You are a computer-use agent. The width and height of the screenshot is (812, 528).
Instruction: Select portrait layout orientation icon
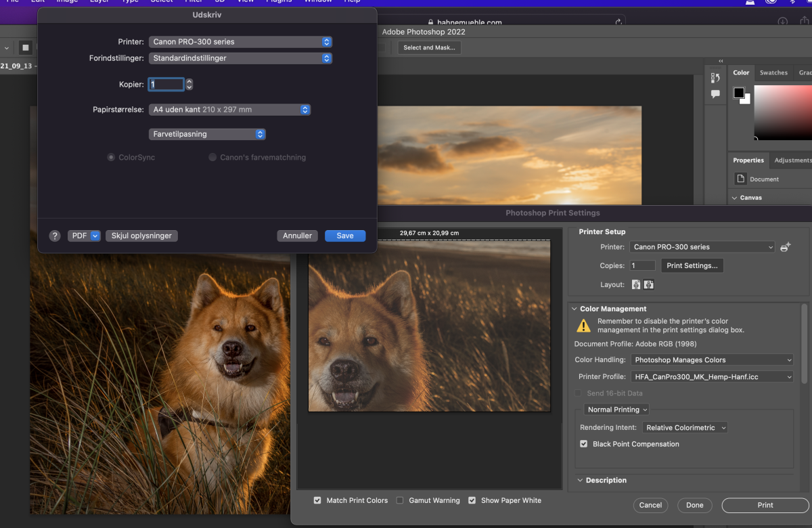coord(636,285)
